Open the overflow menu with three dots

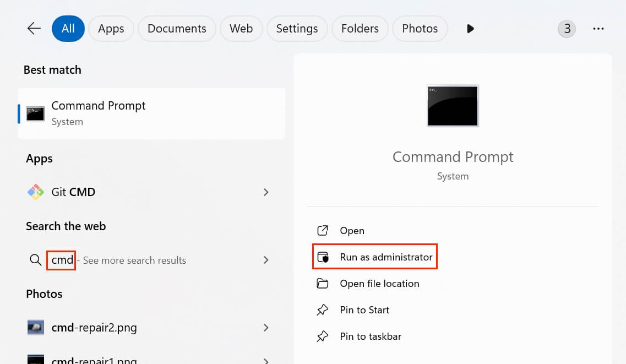(x=598, y=28)
